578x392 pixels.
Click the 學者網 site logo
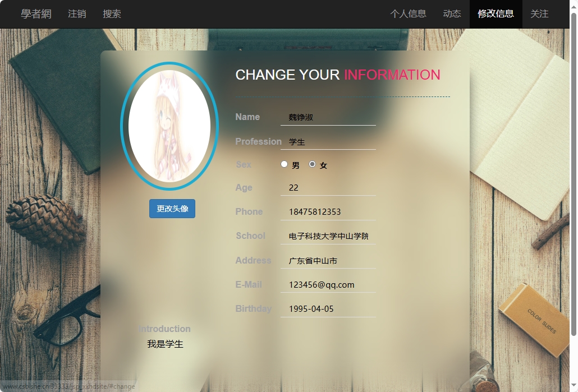(36, 14)
